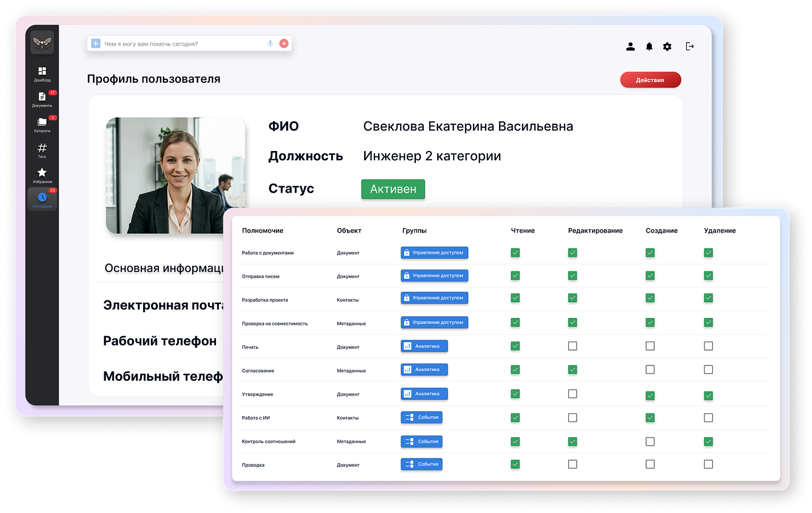This screenshot has width=812, height=513.
Task: Click the logout icon
Action: [x=689, y=47]
